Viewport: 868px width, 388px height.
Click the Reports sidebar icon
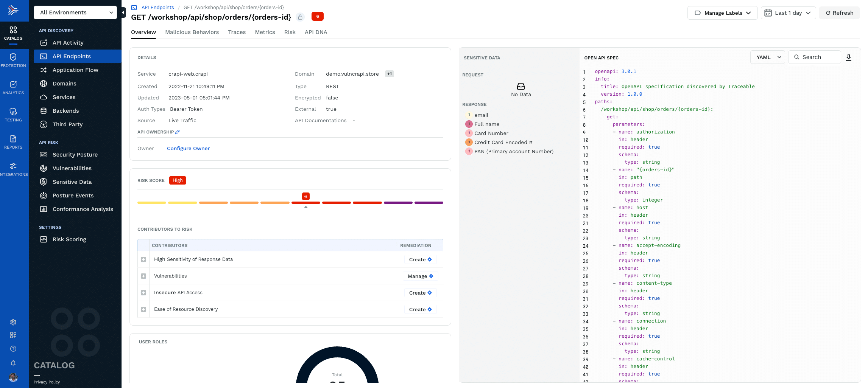[13, 141]
